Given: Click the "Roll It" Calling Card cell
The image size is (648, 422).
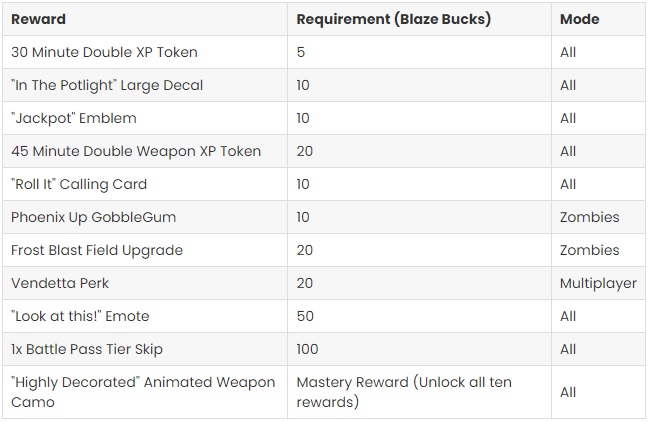Looking at the screenshot, I should [x=145, y=184].
